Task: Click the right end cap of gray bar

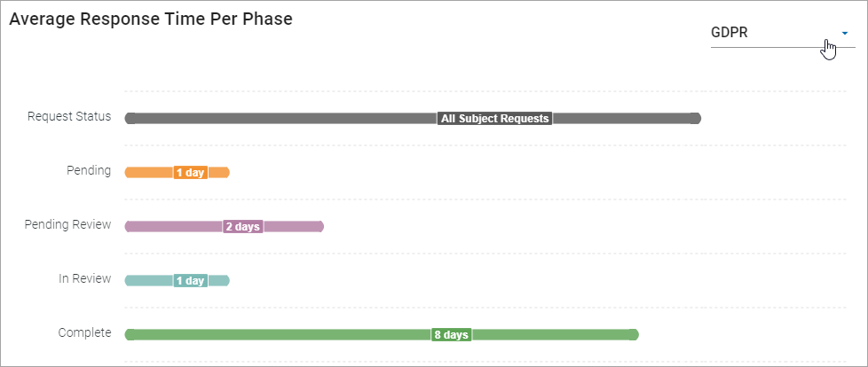Action: point(696,119)
